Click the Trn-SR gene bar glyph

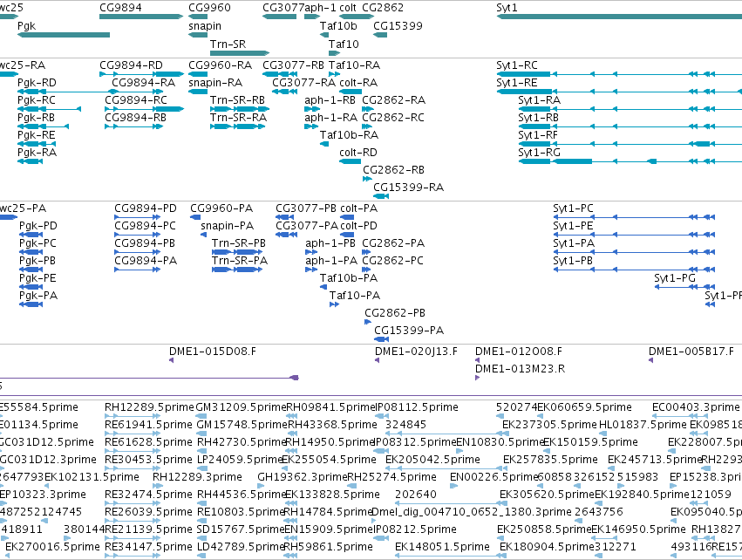tap(240, 53)
